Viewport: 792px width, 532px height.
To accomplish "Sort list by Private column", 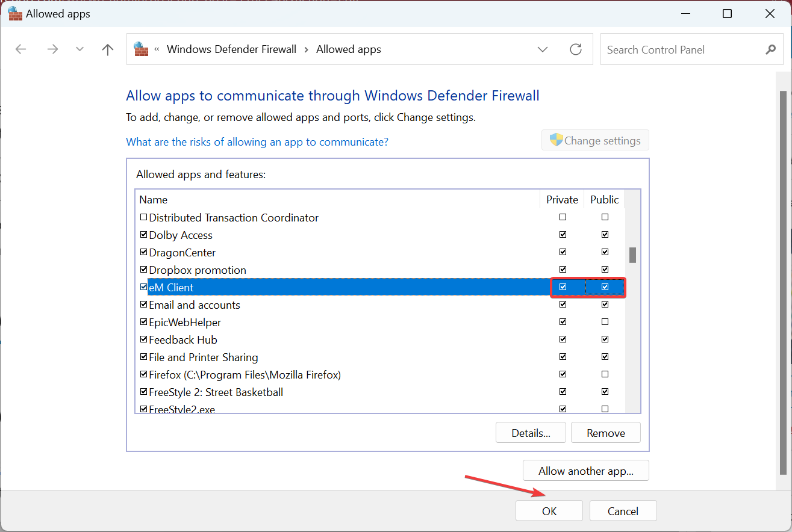I will pos(562,199).
